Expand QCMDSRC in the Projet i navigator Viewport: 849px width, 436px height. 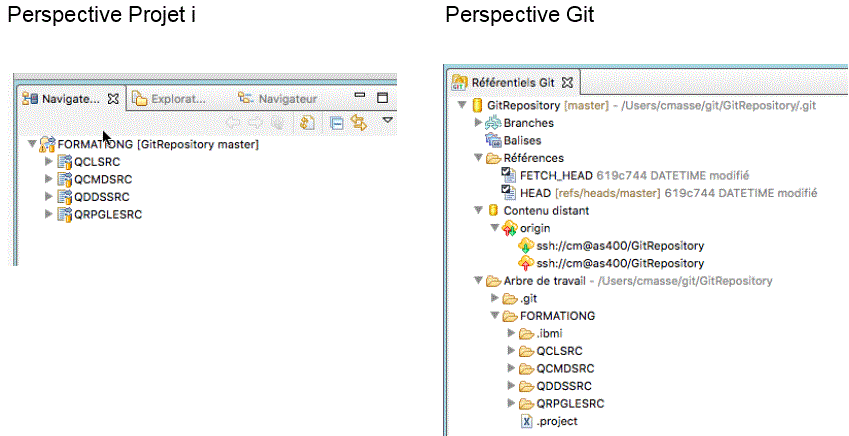[49, 179]
